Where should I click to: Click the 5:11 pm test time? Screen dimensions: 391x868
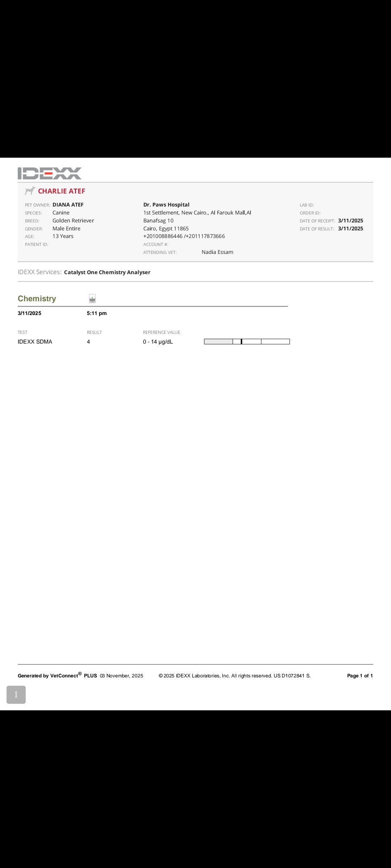click(x=97, y=313)
